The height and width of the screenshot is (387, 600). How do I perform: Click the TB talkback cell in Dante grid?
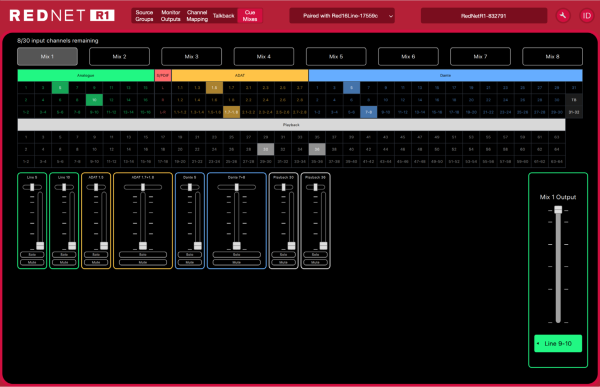574,100
